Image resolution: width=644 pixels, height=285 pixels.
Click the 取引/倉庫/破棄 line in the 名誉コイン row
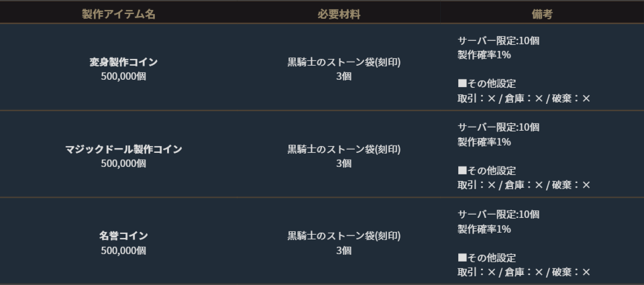coord(524,272)
